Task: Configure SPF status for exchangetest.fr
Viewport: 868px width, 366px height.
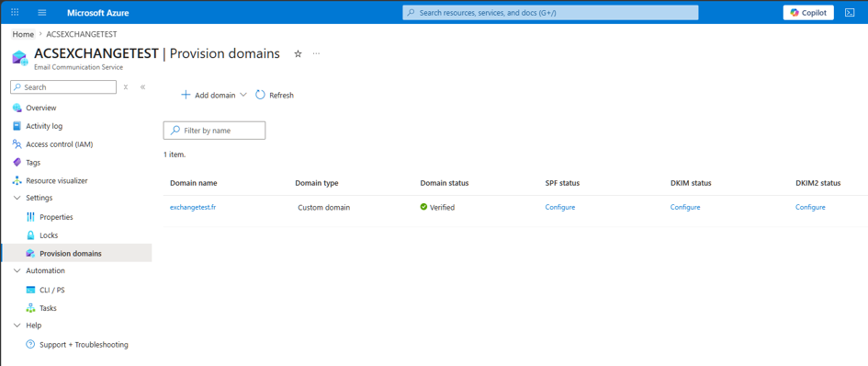Action: (x=560, y=208)
